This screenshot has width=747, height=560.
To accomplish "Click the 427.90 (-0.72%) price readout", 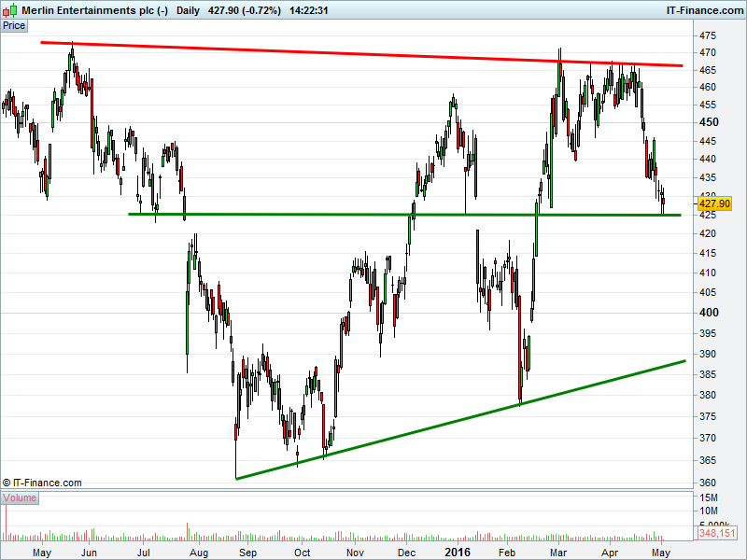I will 245,10.
